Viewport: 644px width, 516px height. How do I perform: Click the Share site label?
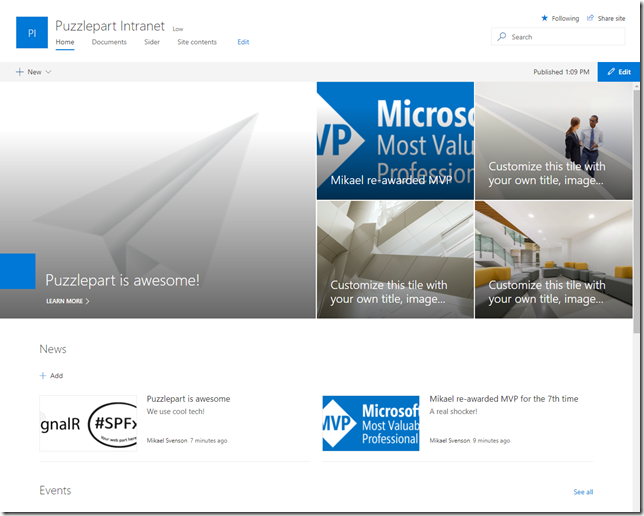click(611, 18)
